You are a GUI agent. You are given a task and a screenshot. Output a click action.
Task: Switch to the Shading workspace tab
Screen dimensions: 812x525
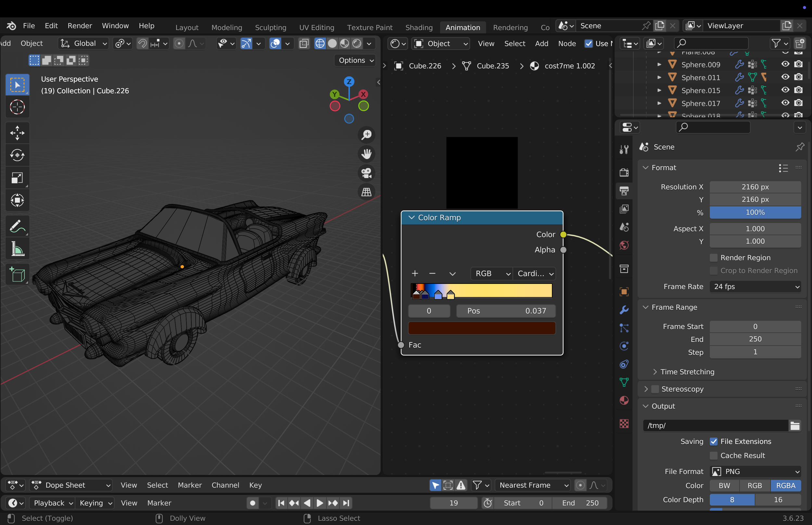click(419, 27)
